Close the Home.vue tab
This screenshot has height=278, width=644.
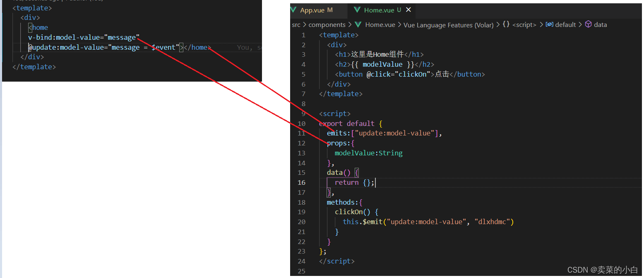click(409, 10)
